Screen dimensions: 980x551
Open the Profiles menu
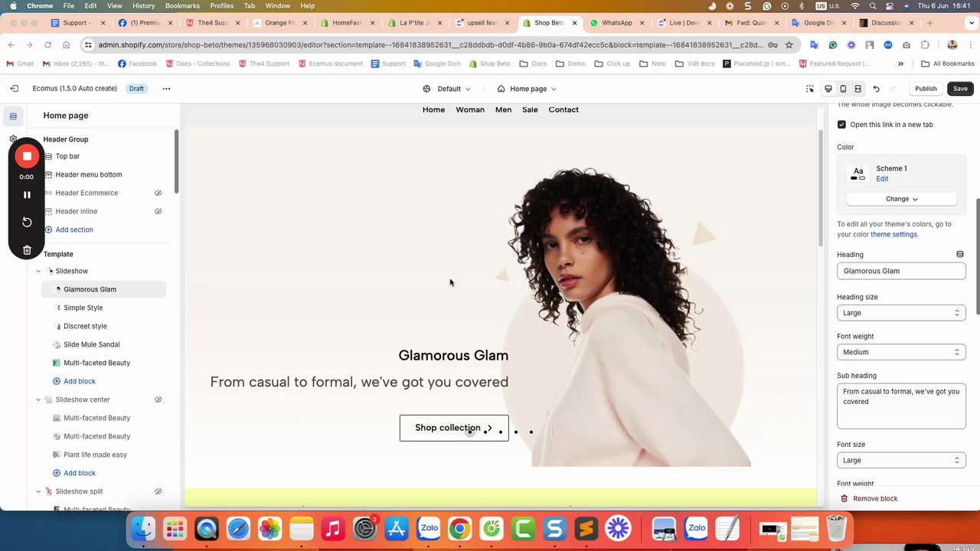[221, 5]
